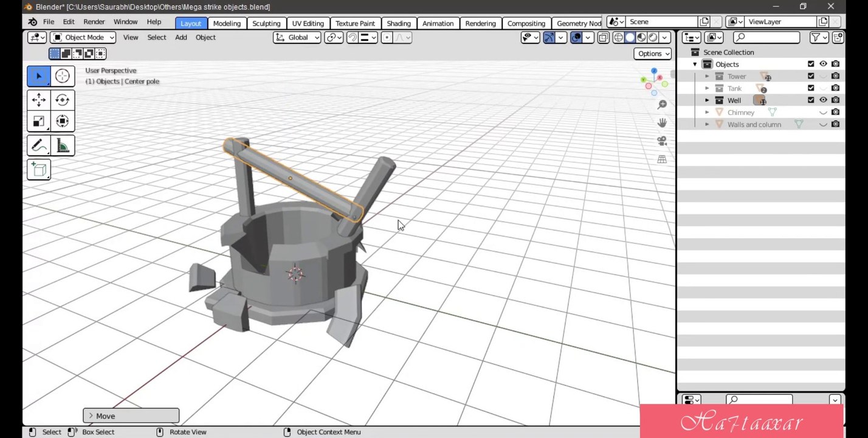Pick the Measure tool
The height and width of the screenshot is (438, 868).
click(62, 145)
